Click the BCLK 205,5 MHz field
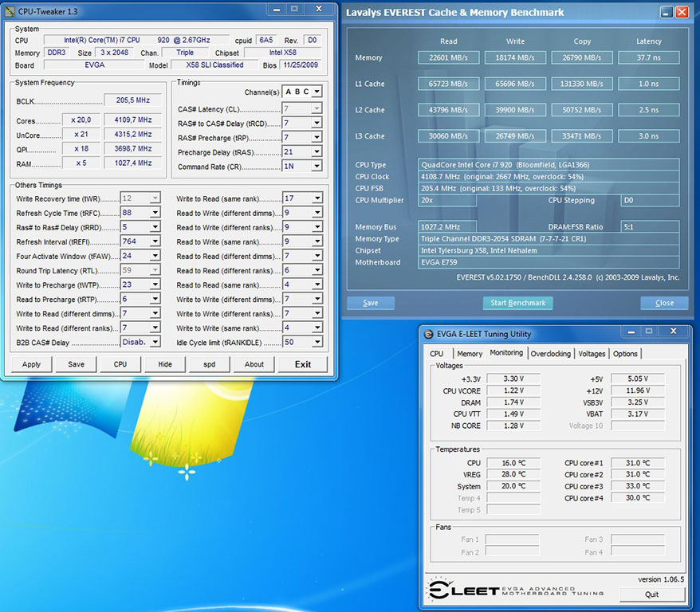 coord(133,100)
